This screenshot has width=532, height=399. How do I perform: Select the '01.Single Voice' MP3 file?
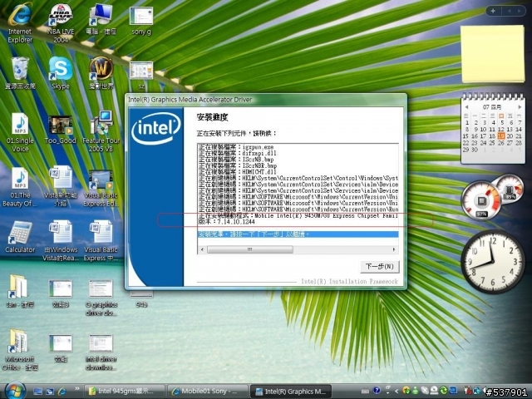pos(20,133)
